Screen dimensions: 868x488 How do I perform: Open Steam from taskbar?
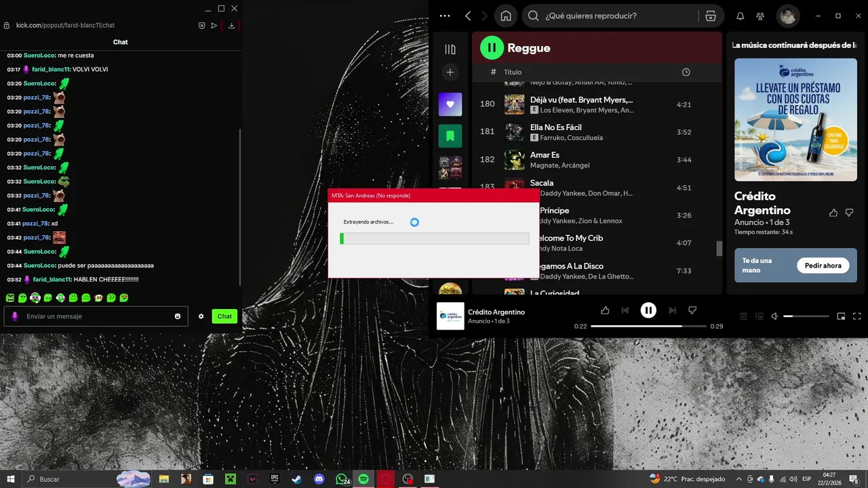coord(297,479)
